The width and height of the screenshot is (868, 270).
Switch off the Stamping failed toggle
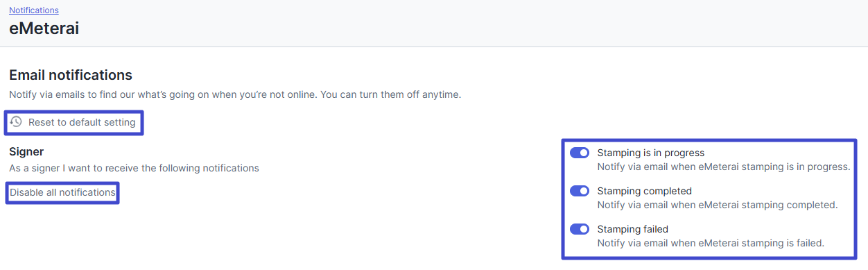(x=580, y=229)
